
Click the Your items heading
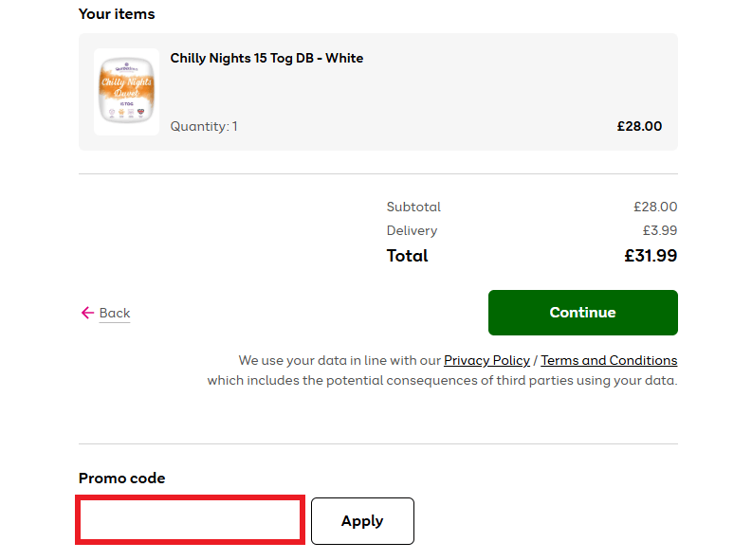pyautogui.click(x=117, y=14)
